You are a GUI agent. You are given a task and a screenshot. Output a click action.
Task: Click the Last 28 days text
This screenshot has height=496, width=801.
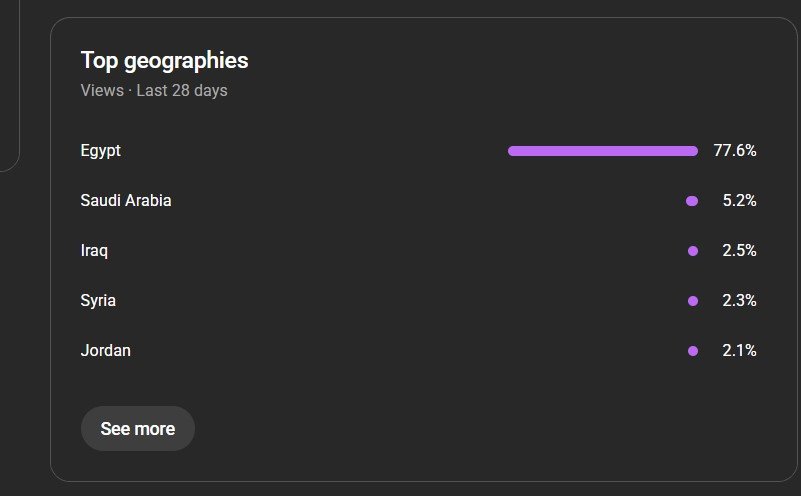(182, 91)
